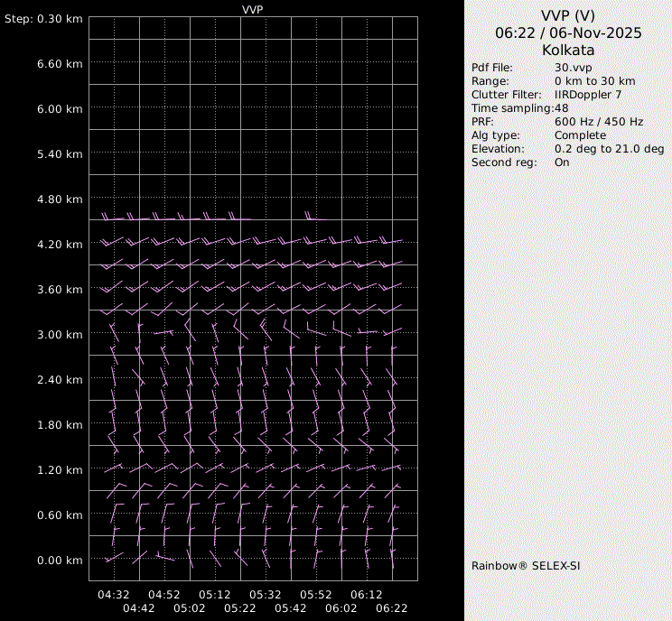
Task: Select the 0.00 km altitude axis label
Action: click(x=60, y=561)
